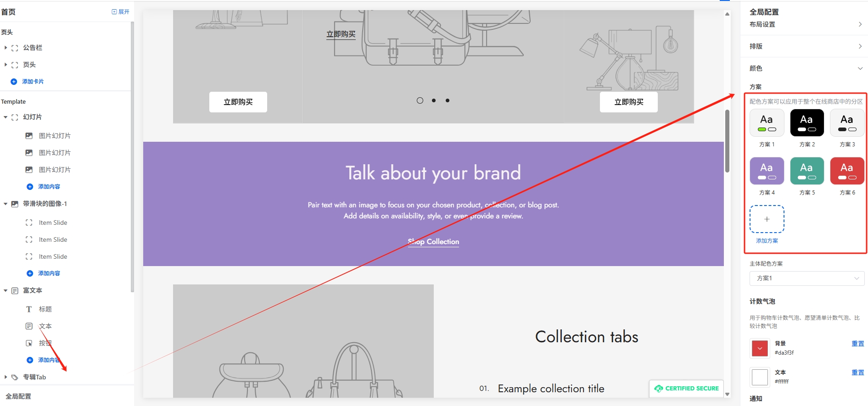868x406 pixels.
Task: Click the 标题 text block icon
Action: coord(29,309)
